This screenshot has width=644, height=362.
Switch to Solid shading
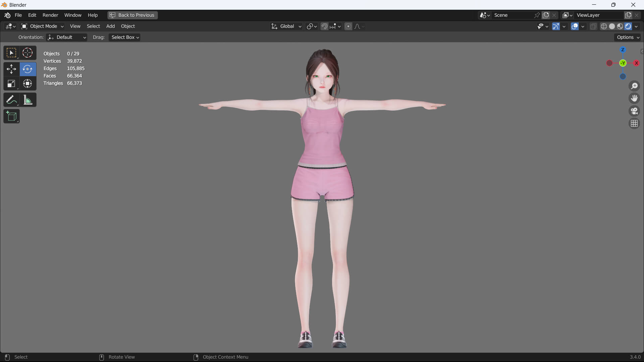[612, 26]
